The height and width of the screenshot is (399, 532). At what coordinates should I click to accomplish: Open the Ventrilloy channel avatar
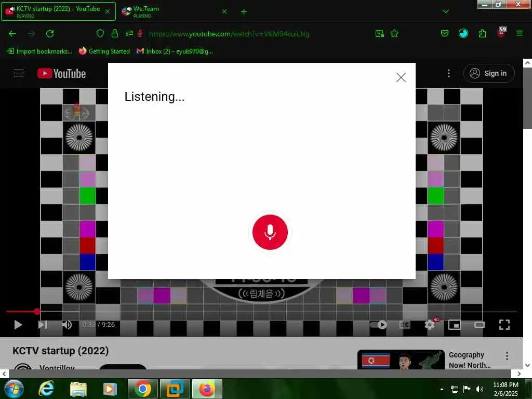click(x=23, y=366)
